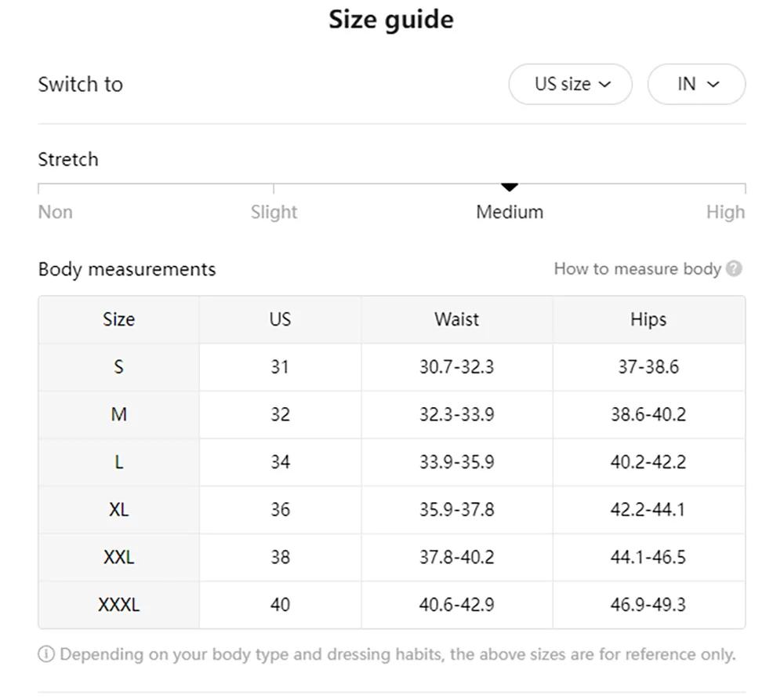Click the Hips column header
Screen dimensions: 784x699
pyautogui.click(x=648, y=319)
